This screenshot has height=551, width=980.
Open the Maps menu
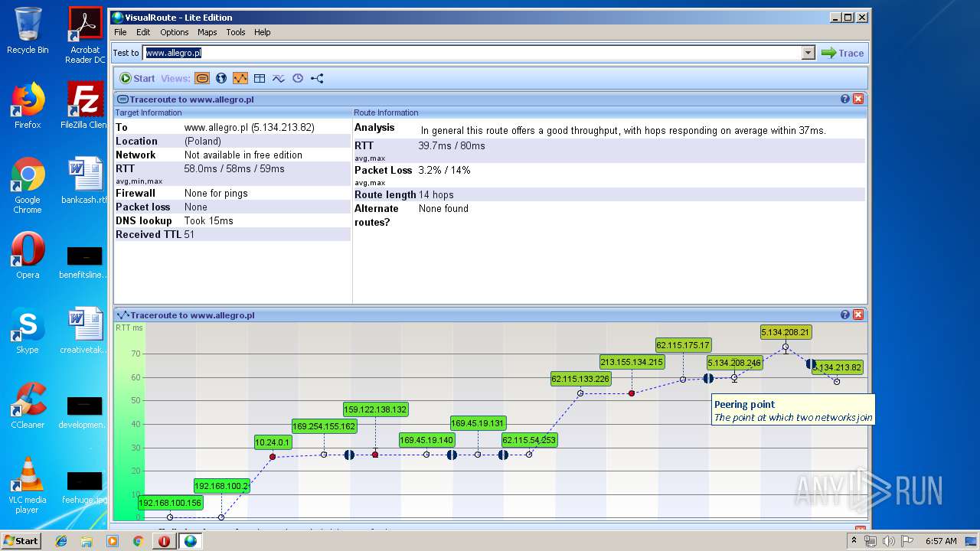207,32
